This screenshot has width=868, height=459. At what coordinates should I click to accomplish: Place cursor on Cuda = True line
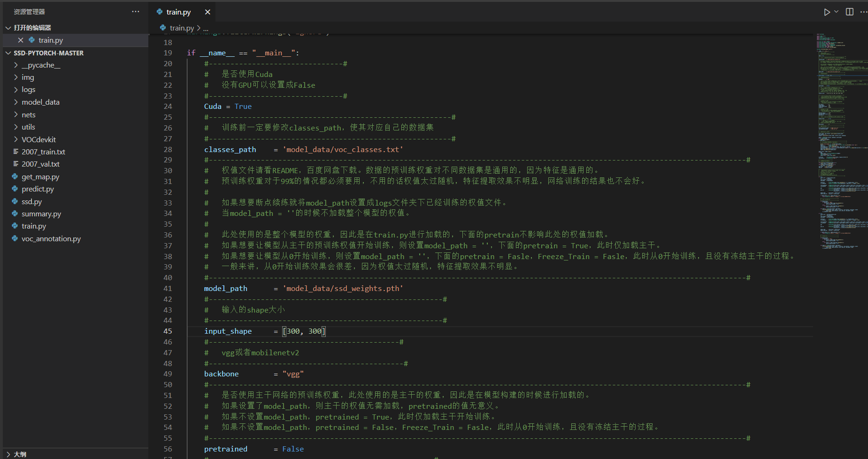click(x=228, y=107)
